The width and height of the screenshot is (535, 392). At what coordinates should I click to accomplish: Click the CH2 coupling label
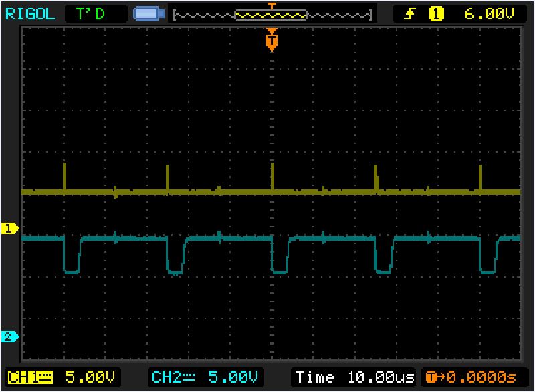[173, 377]
